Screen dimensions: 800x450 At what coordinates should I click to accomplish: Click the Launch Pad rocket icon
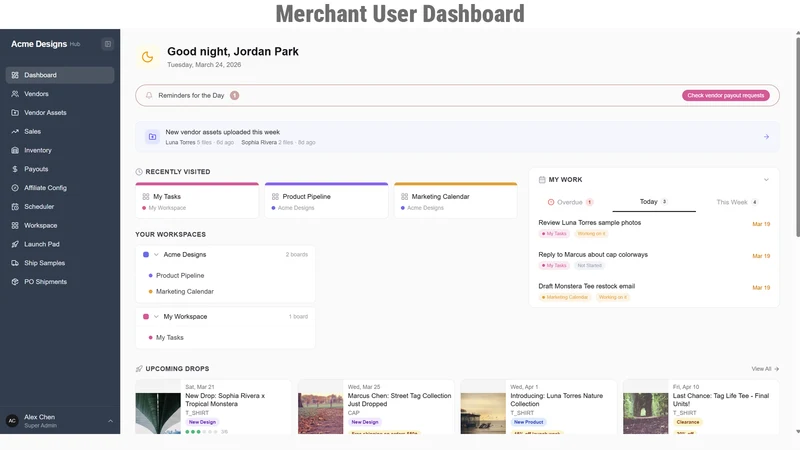(15, 244)
